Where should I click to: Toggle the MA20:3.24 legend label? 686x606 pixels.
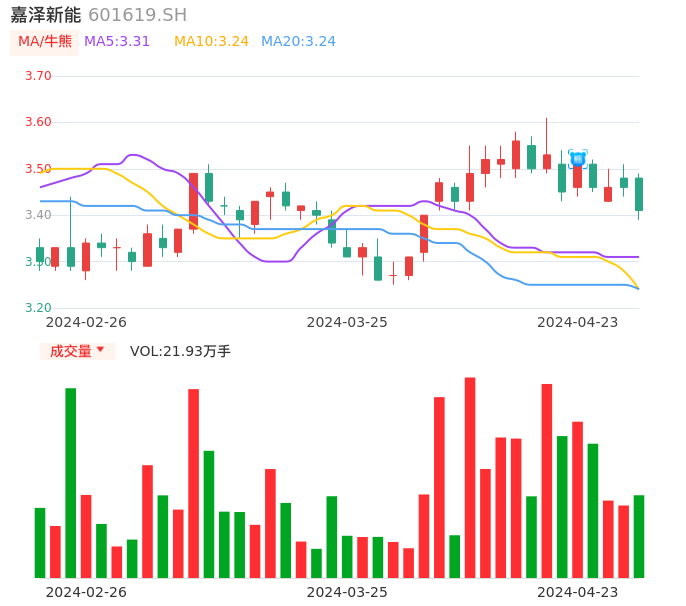(298, 42)
